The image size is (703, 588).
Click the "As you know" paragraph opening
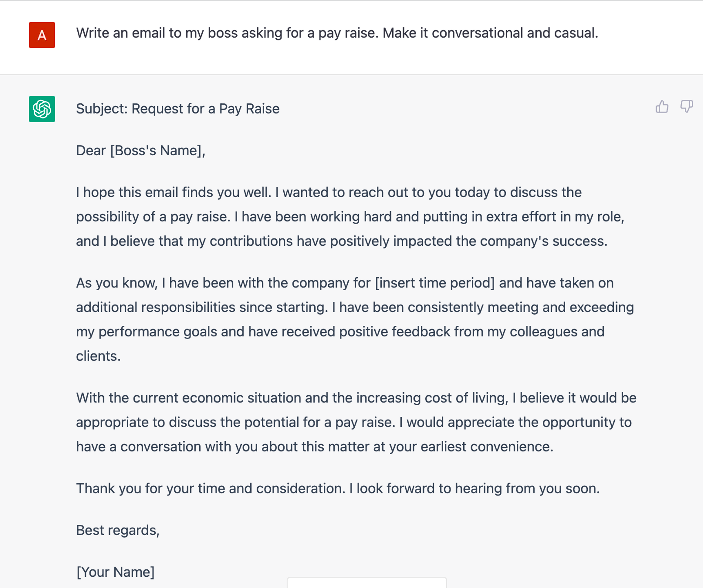coord(117,283)
